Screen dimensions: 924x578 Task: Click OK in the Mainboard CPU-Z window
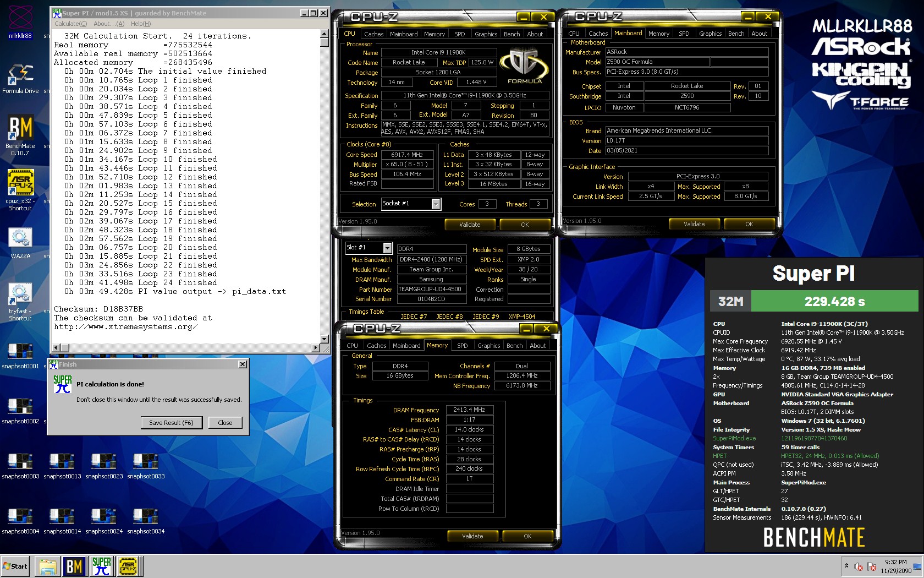tap(749, 224)
